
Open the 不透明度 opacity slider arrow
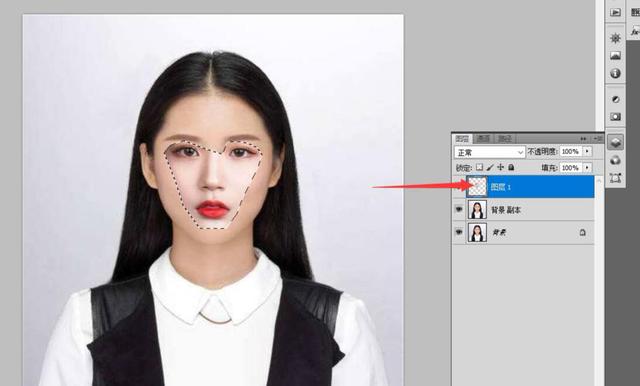(x=587, y=151)
